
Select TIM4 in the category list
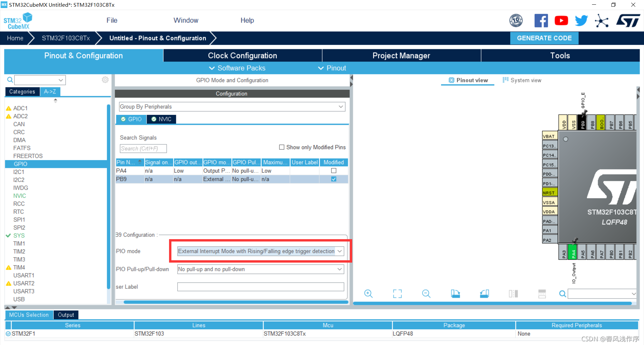pos(19,267)
